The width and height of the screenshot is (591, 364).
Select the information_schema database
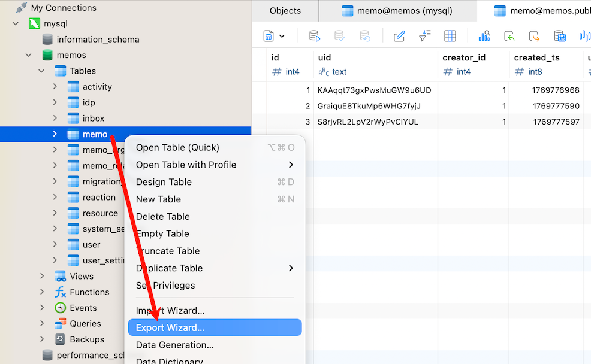click(x=98, y=40)
